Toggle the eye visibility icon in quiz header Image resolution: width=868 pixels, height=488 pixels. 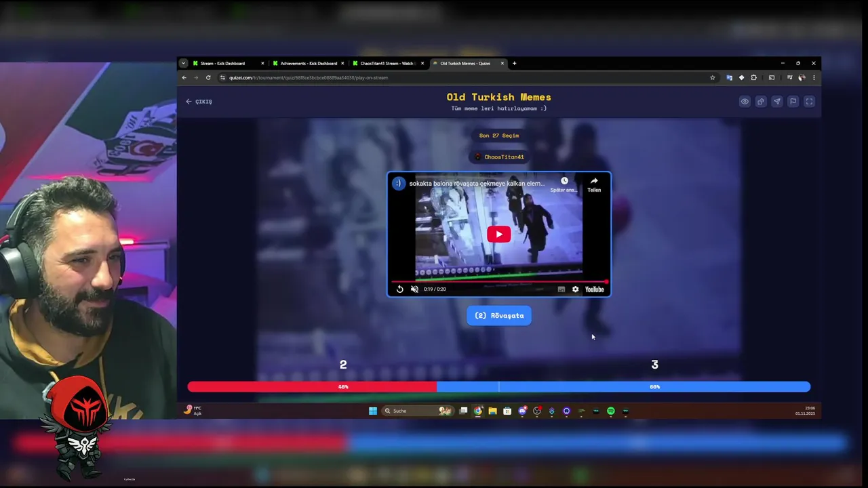(x=745, y=102)
